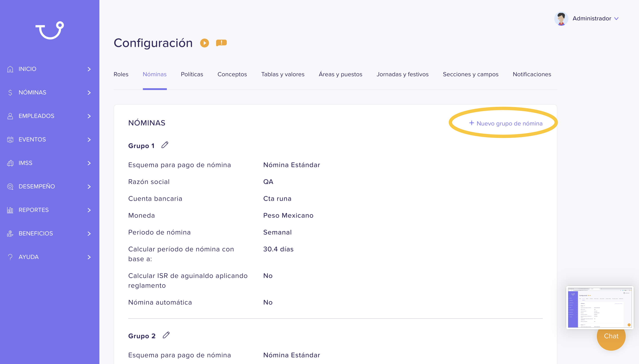The width and height of the screenshot is (639, 364).
Task: Click the Grupo 1 value 'Peso Mexicano'
Action: point(288,215)
